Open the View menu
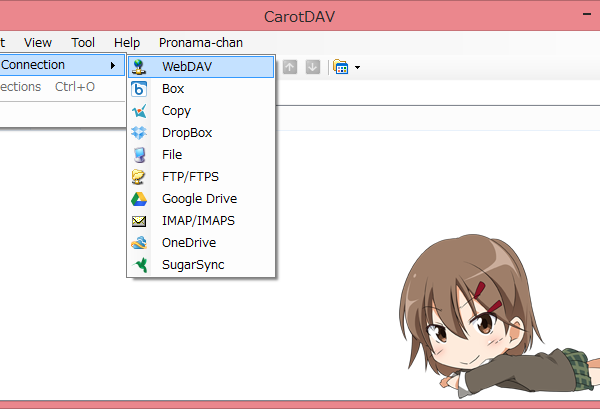Screen dimensions: 600x409 [x=38, y=42]
